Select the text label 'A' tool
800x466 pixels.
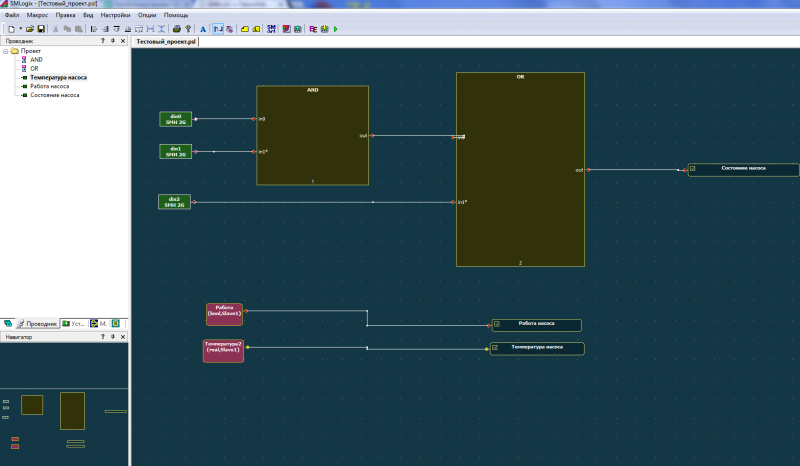tap(203, 29)
